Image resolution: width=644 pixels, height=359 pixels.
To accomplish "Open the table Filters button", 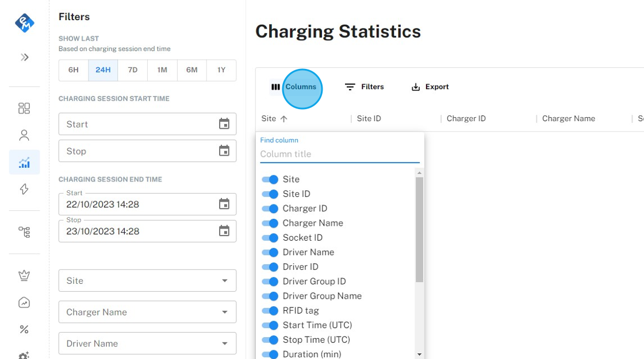I will 365,87.
